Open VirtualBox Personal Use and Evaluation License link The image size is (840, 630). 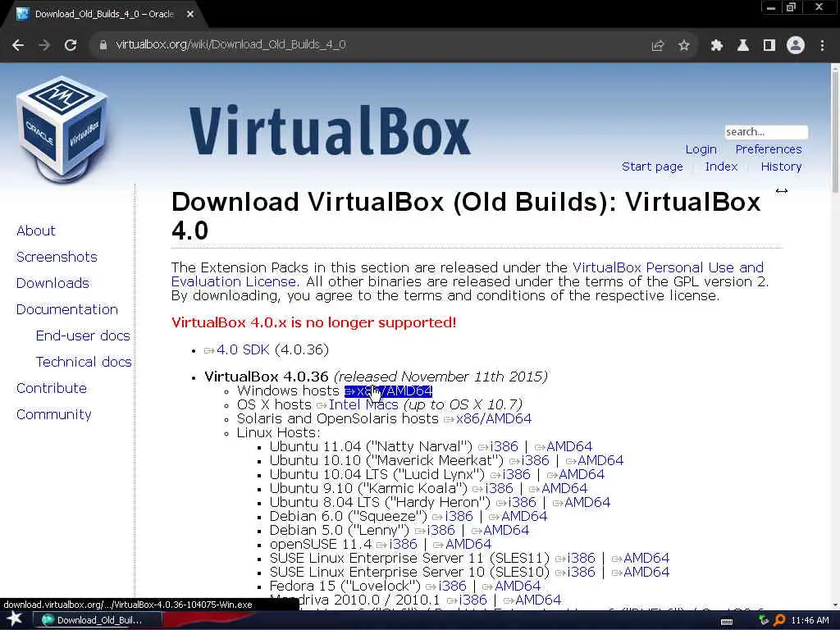pos(668,268)
